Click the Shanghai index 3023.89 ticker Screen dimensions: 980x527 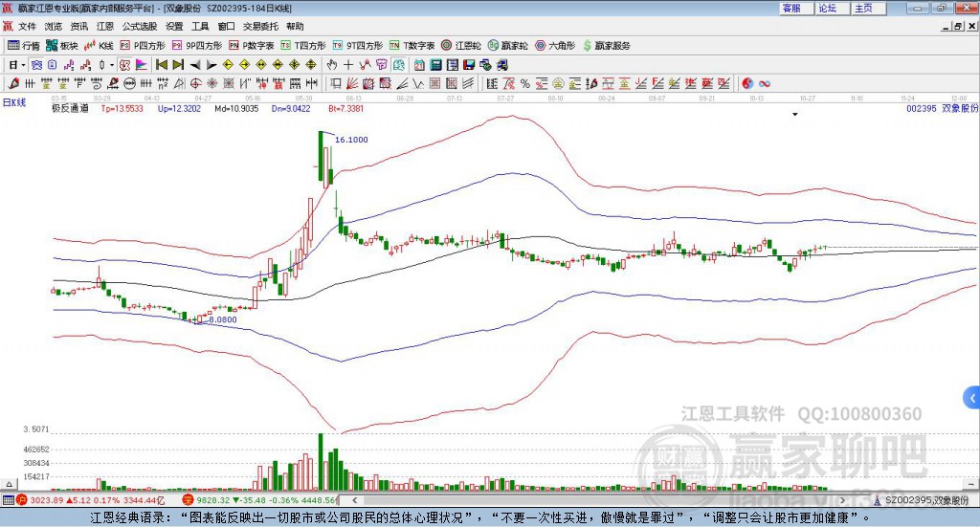[91, 500]
